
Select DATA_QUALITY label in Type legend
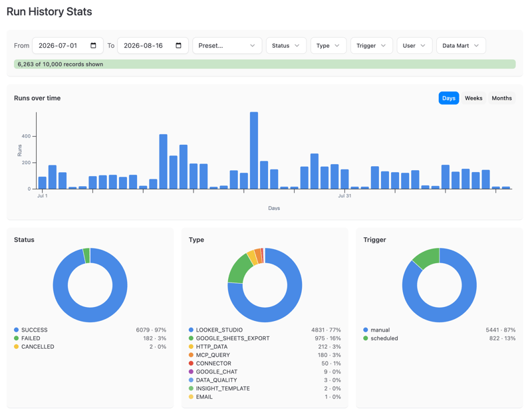pyautogui.click(x=217, y=380)
